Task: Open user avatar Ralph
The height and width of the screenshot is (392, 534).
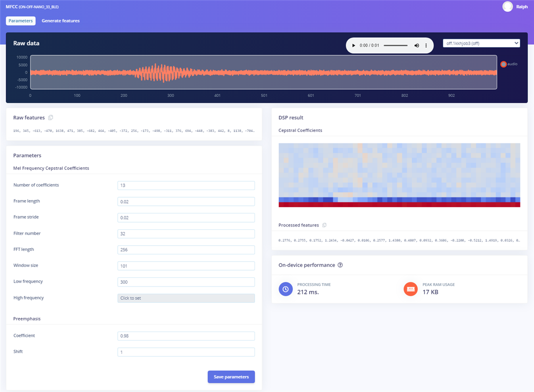Action: tap(508, 6)
